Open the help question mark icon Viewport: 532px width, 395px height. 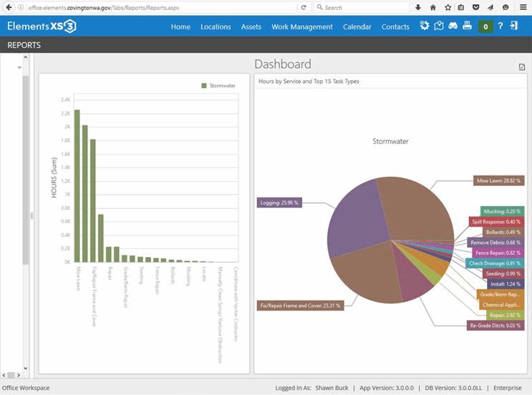[500, 26]
